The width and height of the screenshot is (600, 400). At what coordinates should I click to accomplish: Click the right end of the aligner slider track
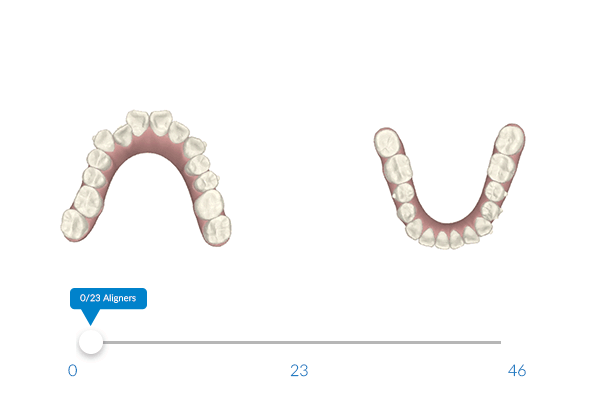(499, 342)
